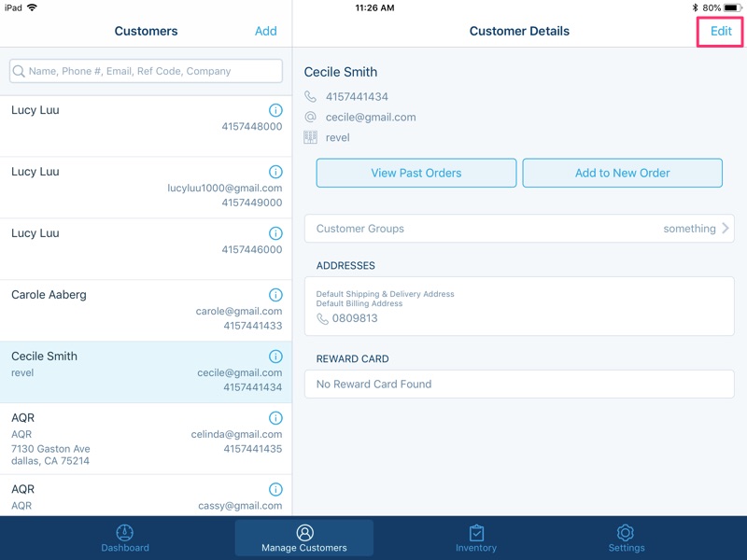Viewport: 747px width, 560px height.
Task: Switch to the Dashboard tab
Action: [x=125, y=539]
